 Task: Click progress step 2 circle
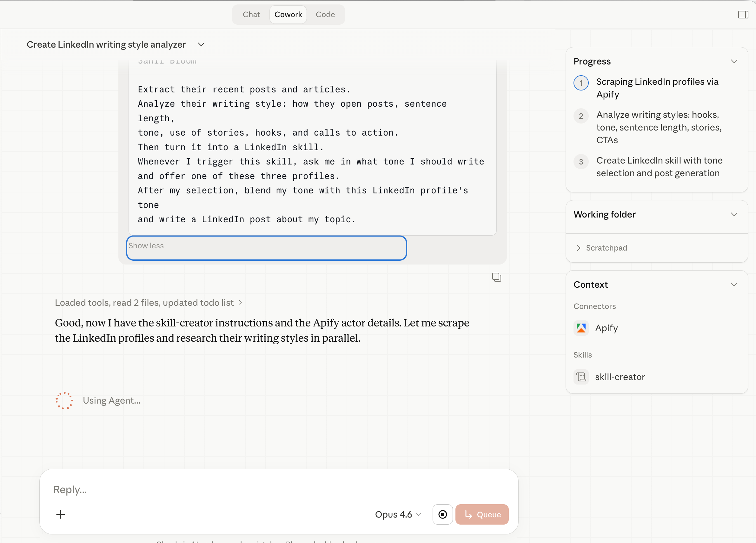click(x=581, y=116)
